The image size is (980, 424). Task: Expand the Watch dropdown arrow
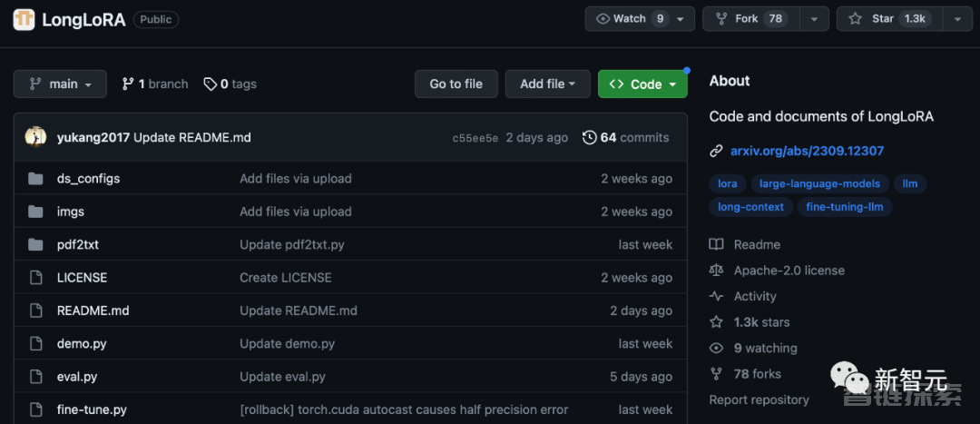pos(680,19)
